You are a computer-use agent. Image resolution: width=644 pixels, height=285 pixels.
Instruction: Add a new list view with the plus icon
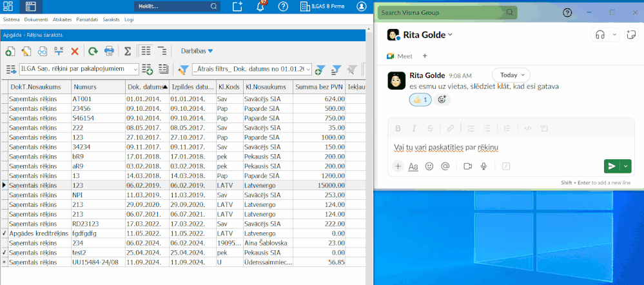tap(148, 70)
